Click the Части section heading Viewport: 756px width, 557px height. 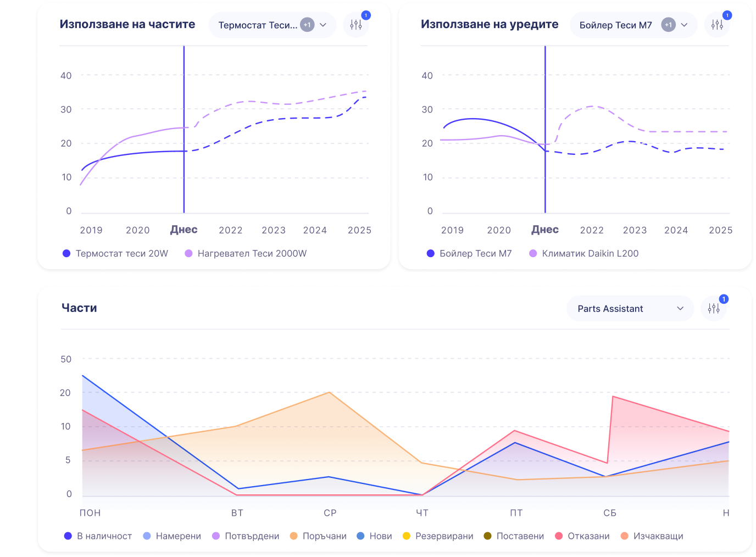tap(79, 308)
